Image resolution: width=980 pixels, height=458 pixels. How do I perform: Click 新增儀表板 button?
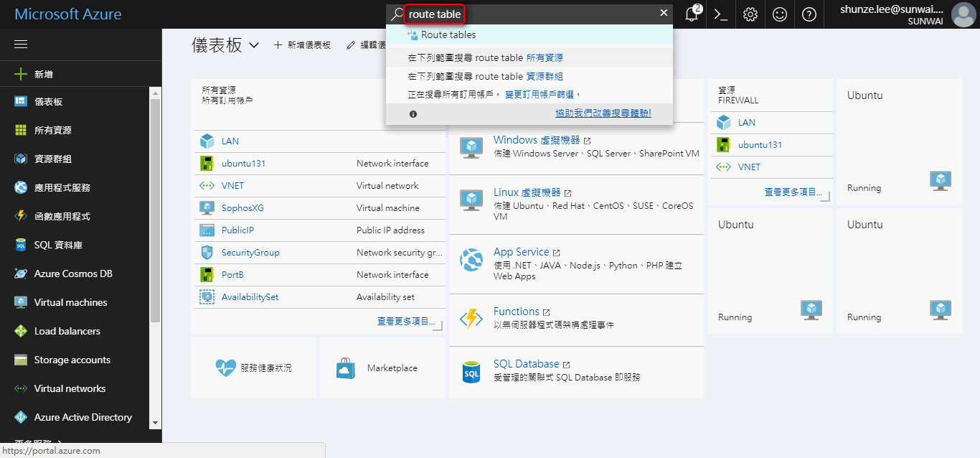302,45
